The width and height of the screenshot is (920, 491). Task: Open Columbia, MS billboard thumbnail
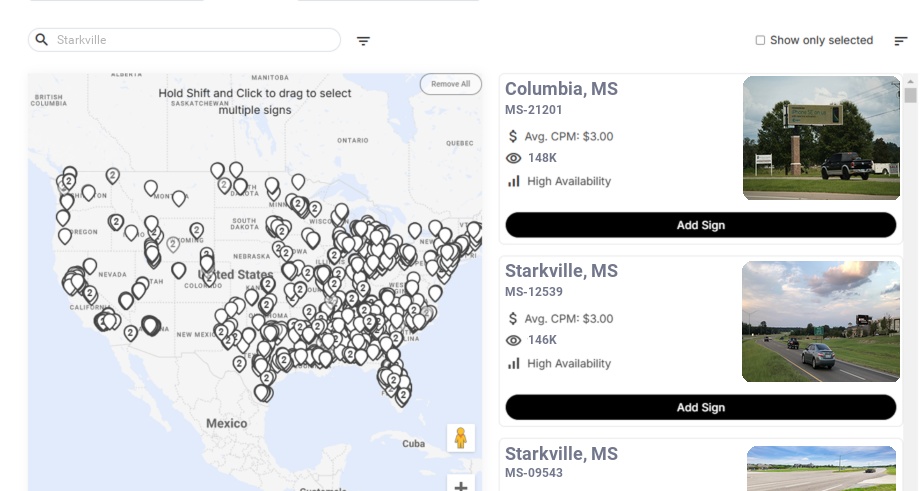click(821, 138)
